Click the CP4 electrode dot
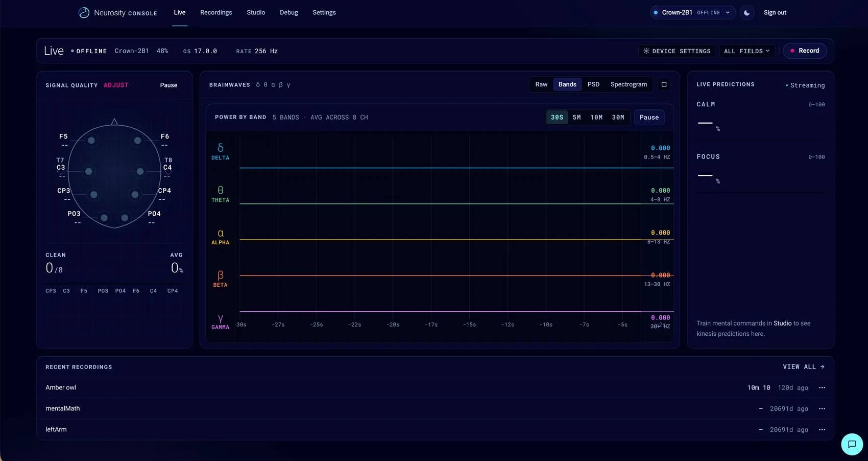 tap(135, 195)
